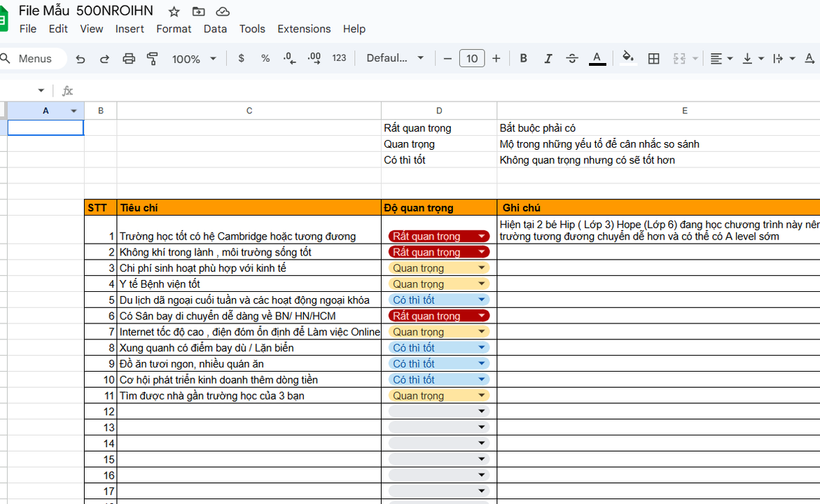Toggle Strikethrough formatting
The image size is (820, 504).
pos(572,59)
